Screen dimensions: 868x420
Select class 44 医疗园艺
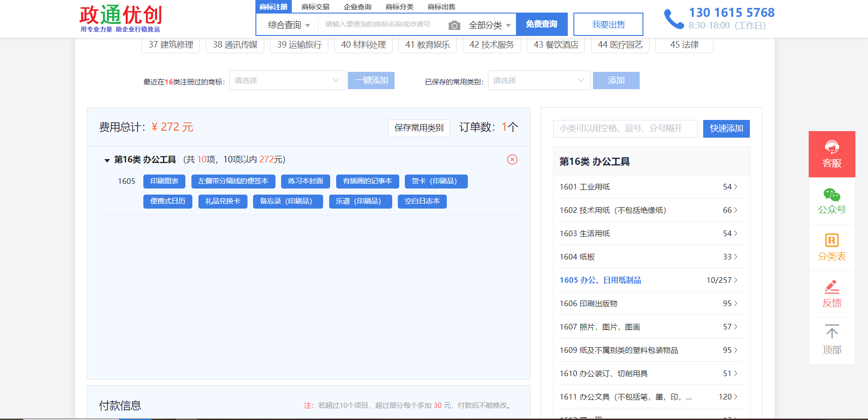(620, 45)
